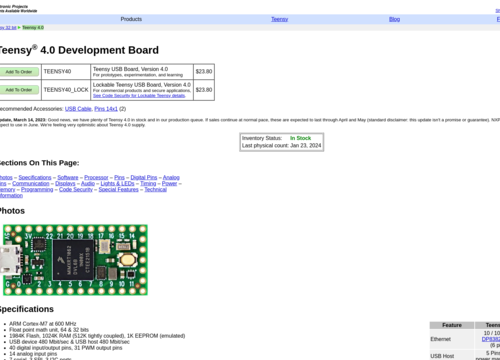500x360 pixels.
Task: Jump to the Displays section link
Action: [65, 184]
